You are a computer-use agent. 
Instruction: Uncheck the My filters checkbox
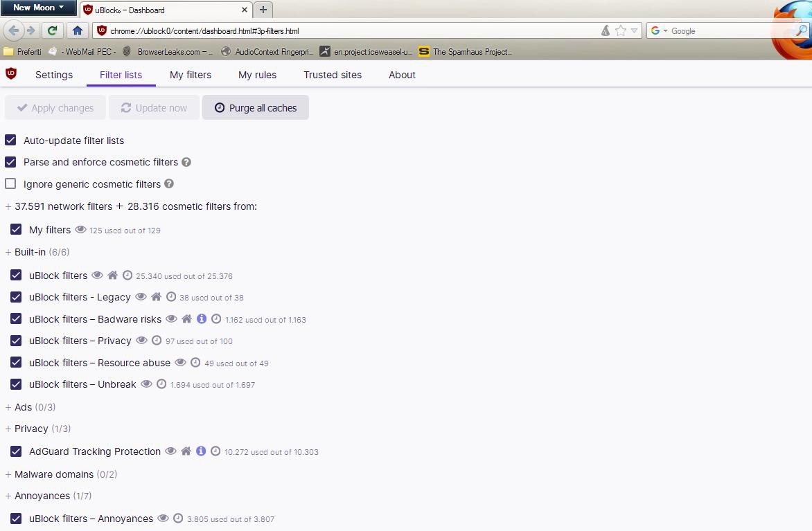(x=16, y=228)
